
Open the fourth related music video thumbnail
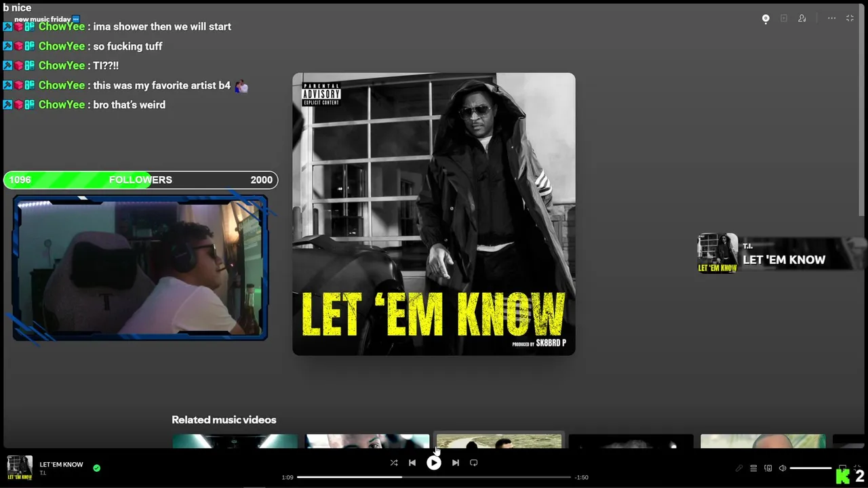tap(631, 441)
